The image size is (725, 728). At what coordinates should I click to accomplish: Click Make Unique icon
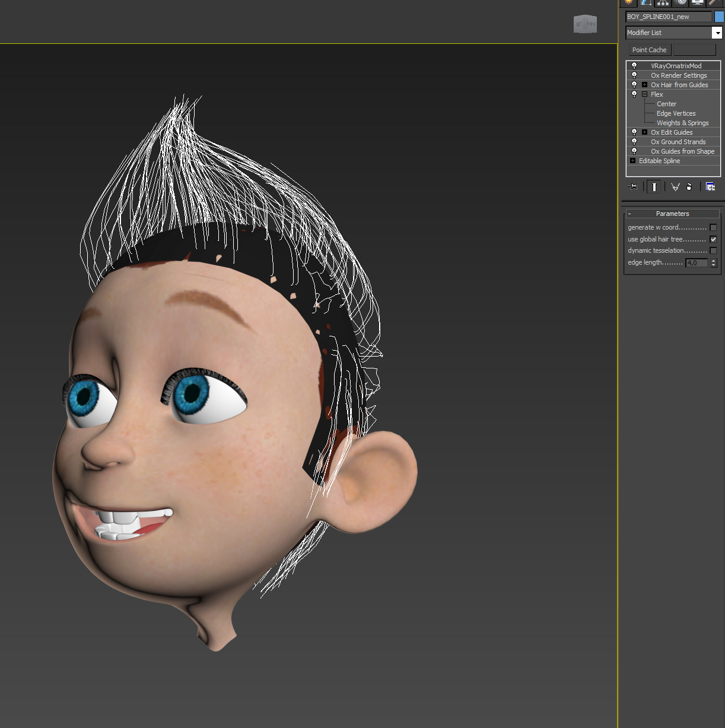tap(675, 187)
